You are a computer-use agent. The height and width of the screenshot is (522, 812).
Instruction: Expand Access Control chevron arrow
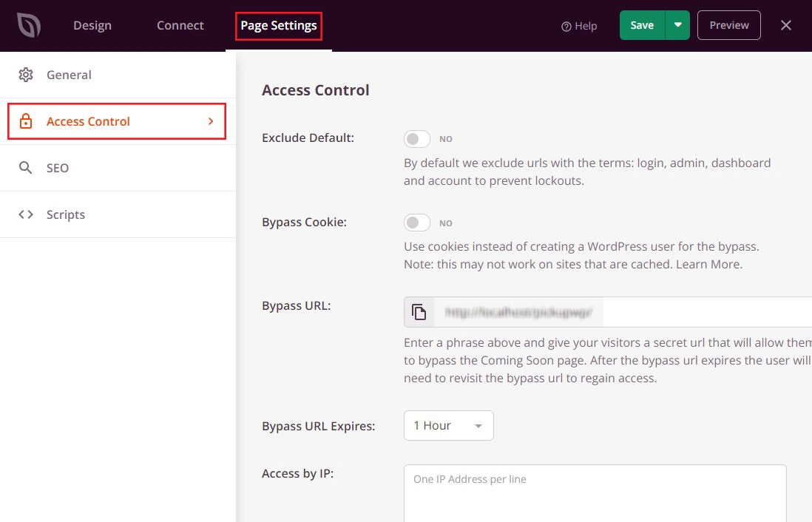pos(211,121)
